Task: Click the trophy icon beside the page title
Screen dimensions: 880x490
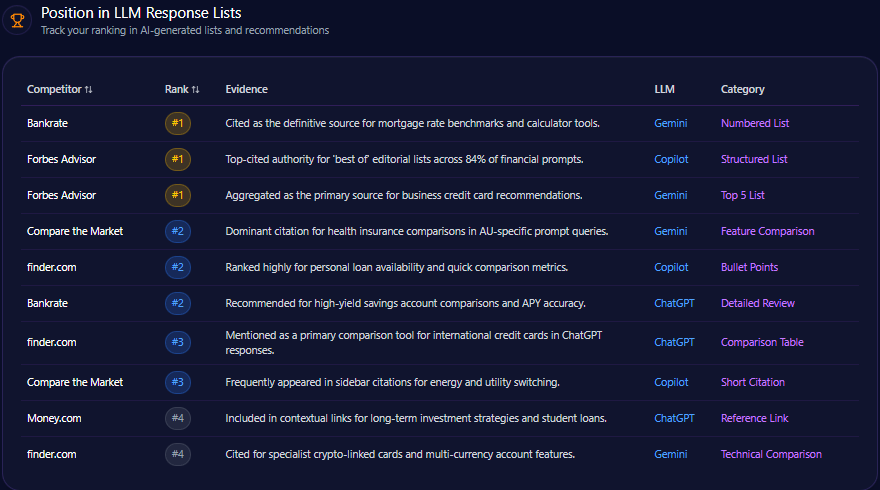Action: click(x=17, y=19)
